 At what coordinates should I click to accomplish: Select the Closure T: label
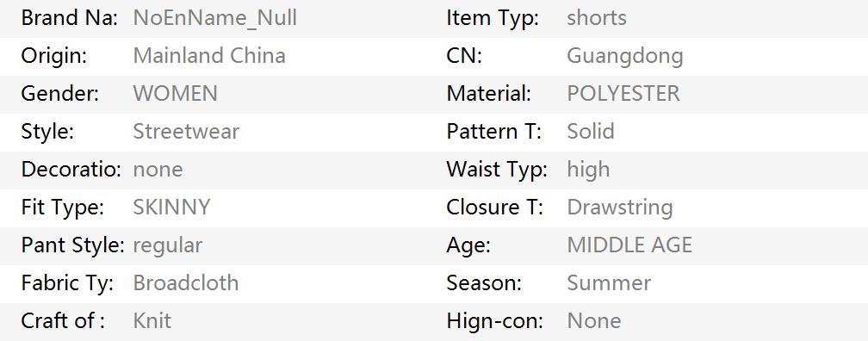click(x=495, y=207)
